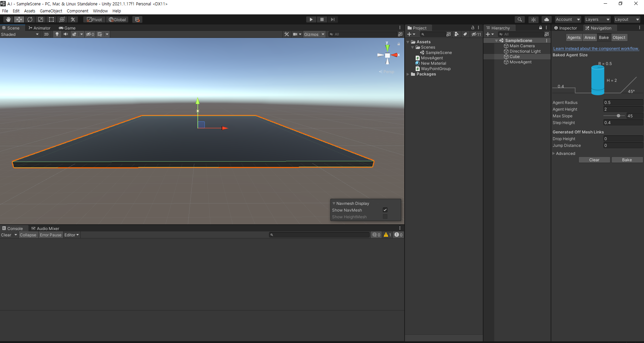Toggle Pivot handle position
Screen dimensions: 644x343
pyautogui.click(x=94, y=19)
